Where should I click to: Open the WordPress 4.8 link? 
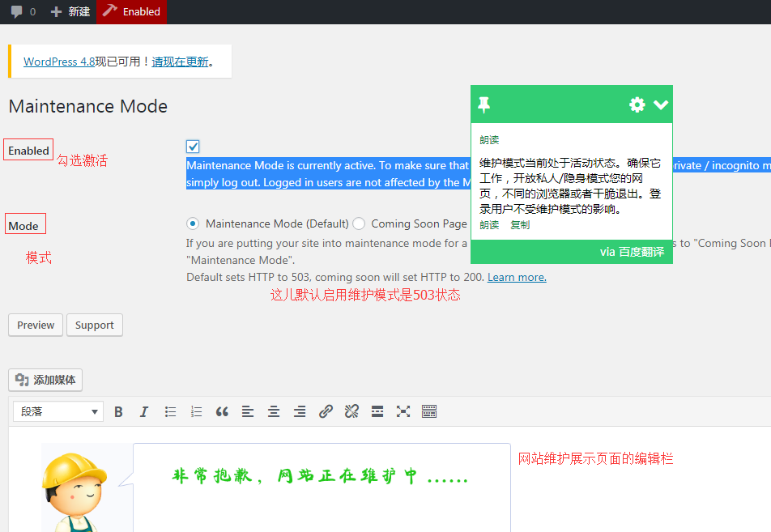59,62
